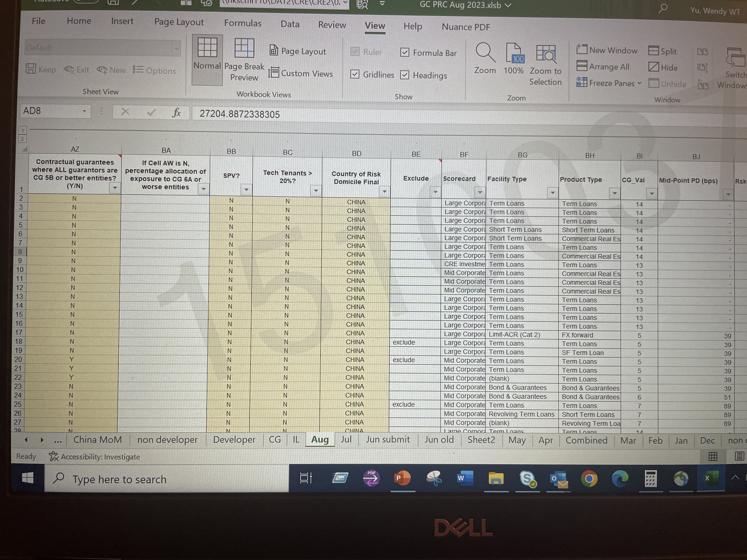Toggle the Formula Bar checkbox
This screenshot has height=560, width=747.
click(x=405, y=52)
